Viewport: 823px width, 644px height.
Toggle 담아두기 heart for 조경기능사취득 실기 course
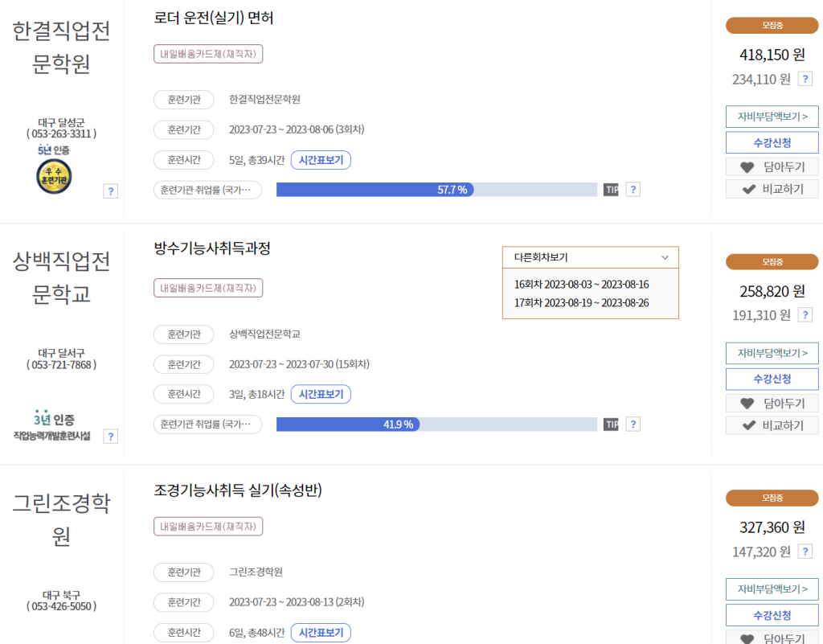click(772, 640)
